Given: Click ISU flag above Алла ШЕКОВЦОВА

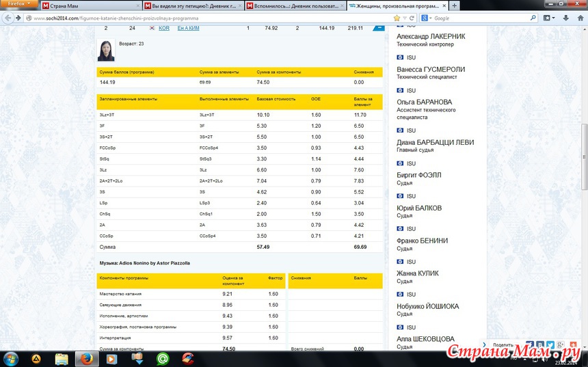Looking at the screenshot, I should (400, 327).
